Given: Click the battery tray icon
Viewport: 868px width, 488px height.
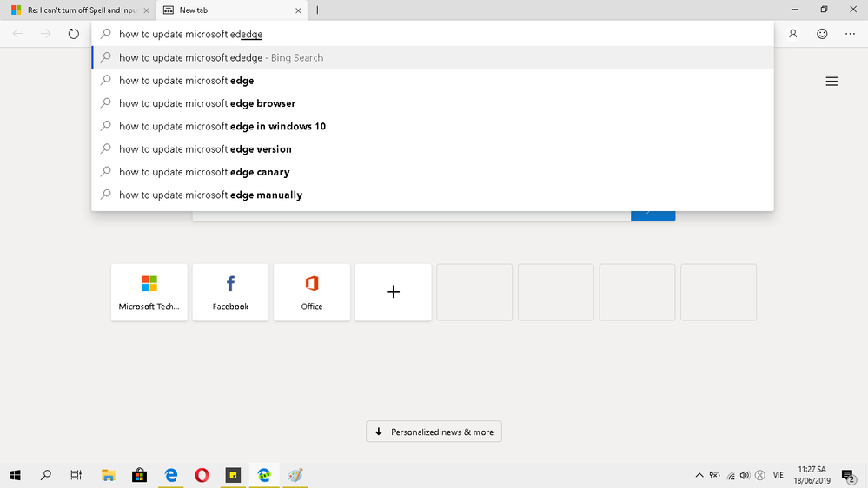Looking at the screenshot, I should [x=715, y=475].
